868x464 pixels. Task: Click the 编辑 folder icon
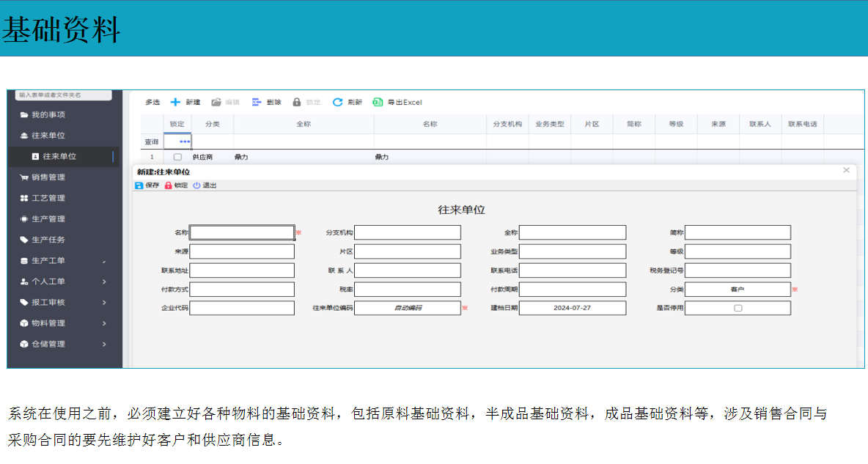point(216,102)
